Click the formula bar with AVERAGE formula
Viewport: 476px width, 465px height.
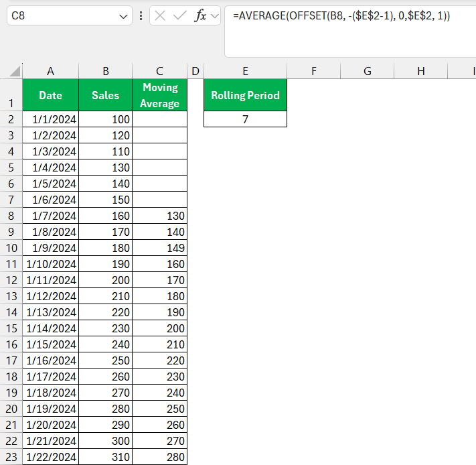pos(350,31)
